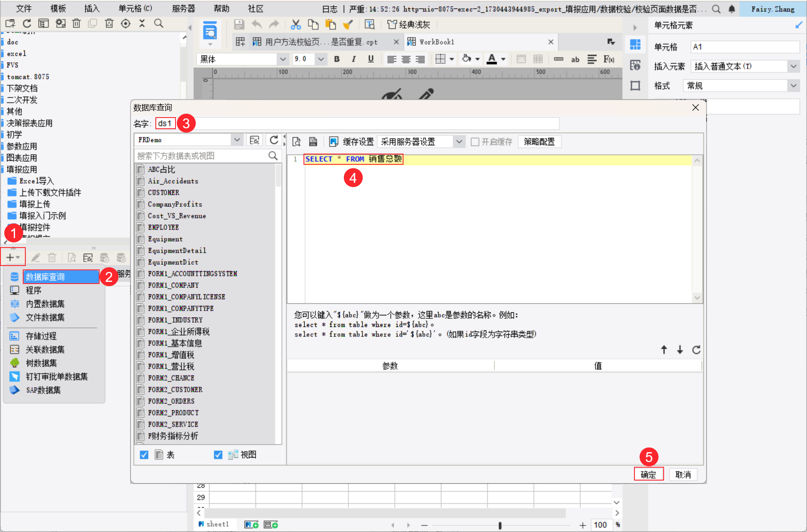This screenshot has width=807, height=532.
Task: Click the add sheet icon beside sheet1
Action: coord(251,524)
